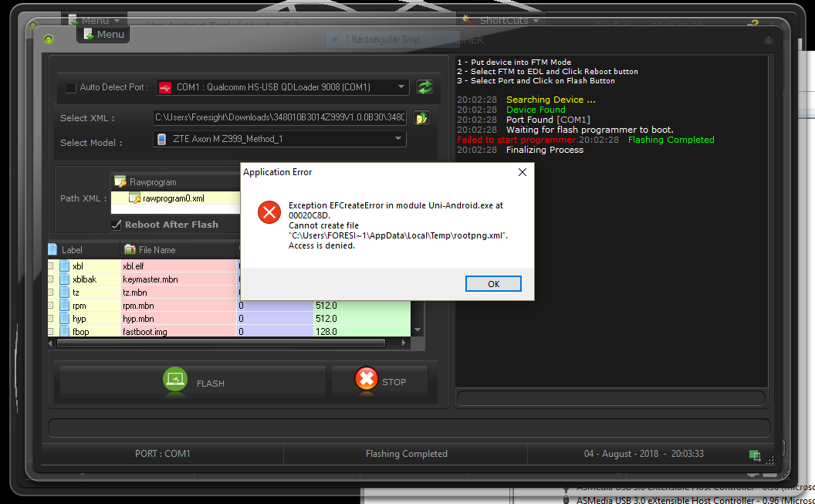Click the STOP button
The width and height of the screenshot is (815, 504).
pyautogui.click(x=380, y=381)
